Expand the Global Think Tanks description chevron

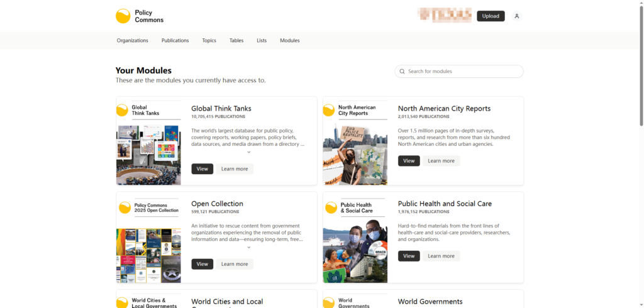[248, 152]
